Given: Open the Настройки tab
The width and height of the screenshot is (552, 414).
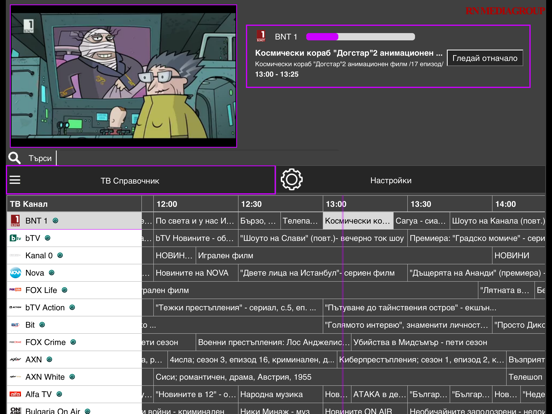Looking at the screenshot, I should coord(410,180).
